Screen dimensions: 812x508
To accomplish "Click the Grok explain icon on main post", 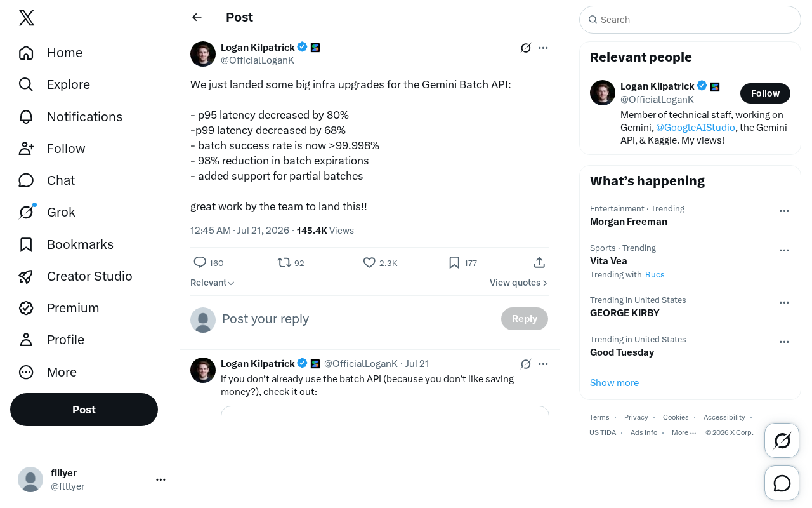I will (x=525, y=48).
